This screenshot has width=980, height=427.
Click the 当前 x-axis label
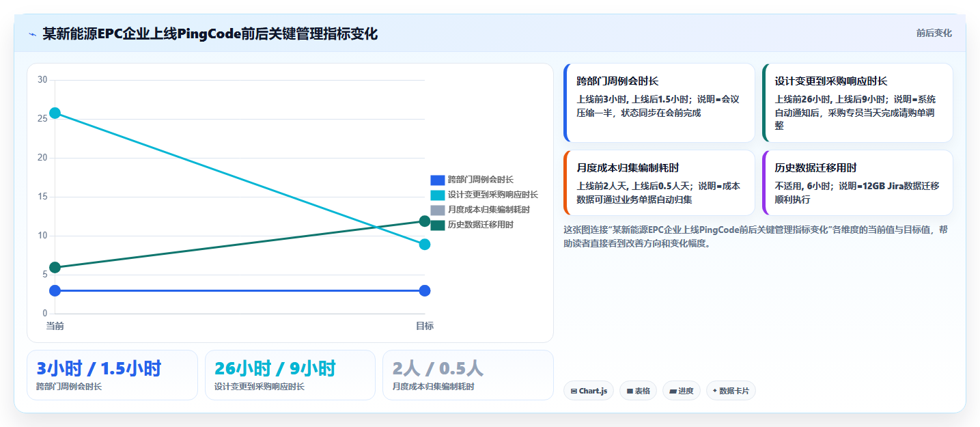pyautogui.click(x=55, y=327)
